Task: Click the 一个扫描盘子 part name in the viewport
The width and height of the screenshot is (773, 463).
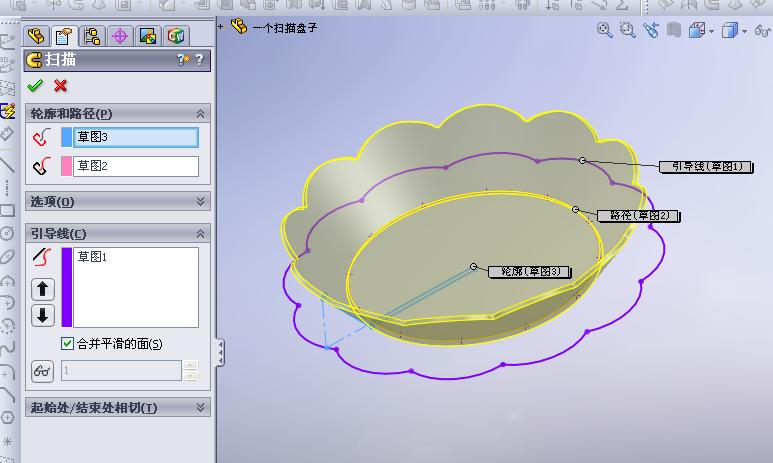Action: 284,28
